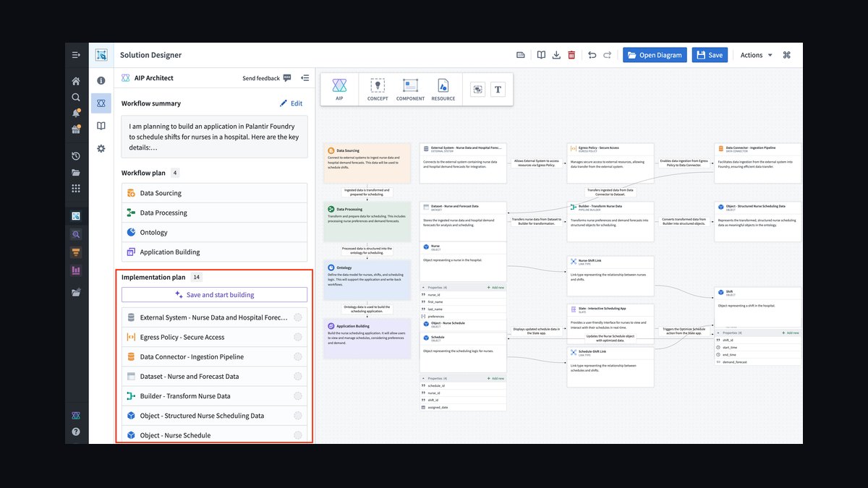The height and width of the screenshot is (488, 868).
Task: Open the settings gear panel icon
Action: coord(101,148)
